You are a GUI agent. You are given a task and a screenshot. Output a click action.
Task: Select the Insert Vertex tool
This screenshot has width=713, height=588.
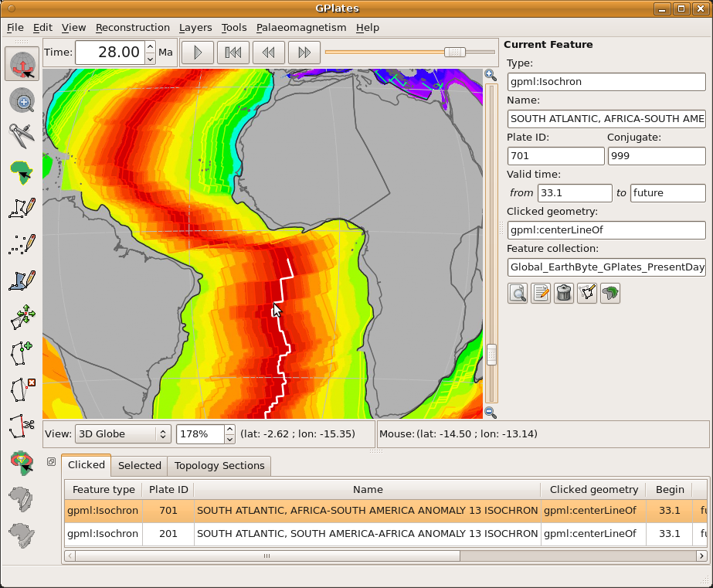[22, 353]
